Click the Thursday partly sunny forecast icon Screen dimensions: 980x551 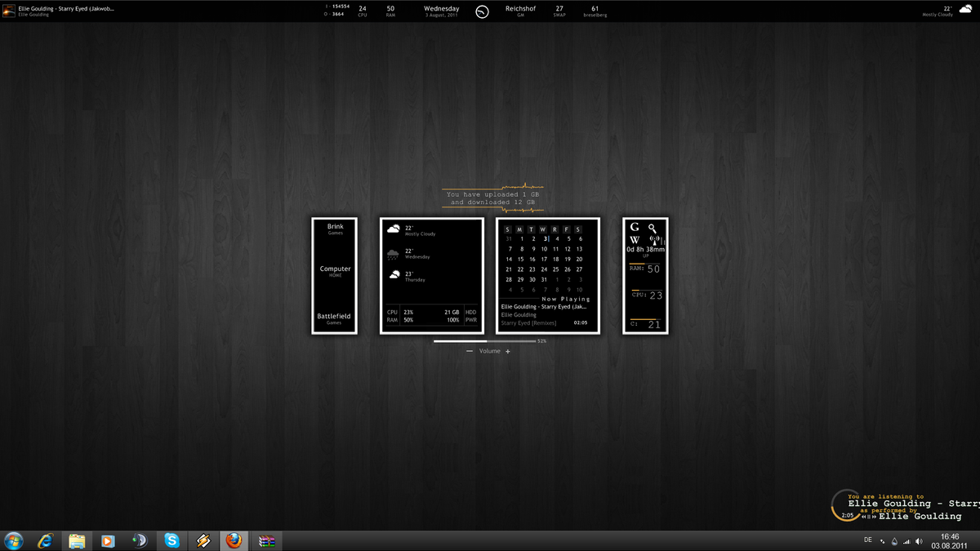point(394,275)
